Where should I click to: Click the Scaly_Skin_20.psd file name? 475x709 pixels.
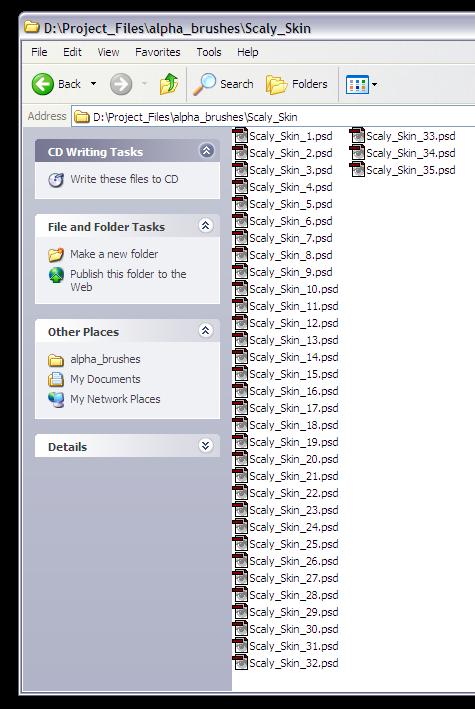pyautogui.click(x=294, y=459)
